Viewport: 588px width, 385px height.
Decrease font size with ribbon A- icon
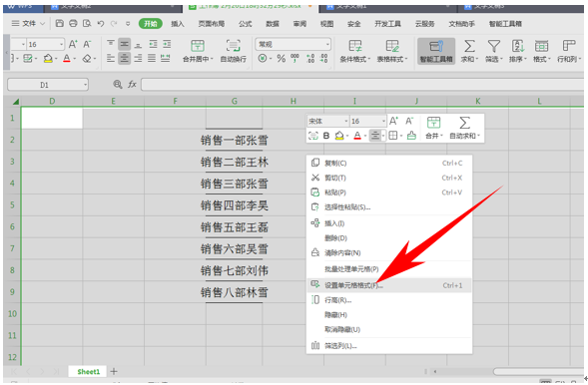87,44
